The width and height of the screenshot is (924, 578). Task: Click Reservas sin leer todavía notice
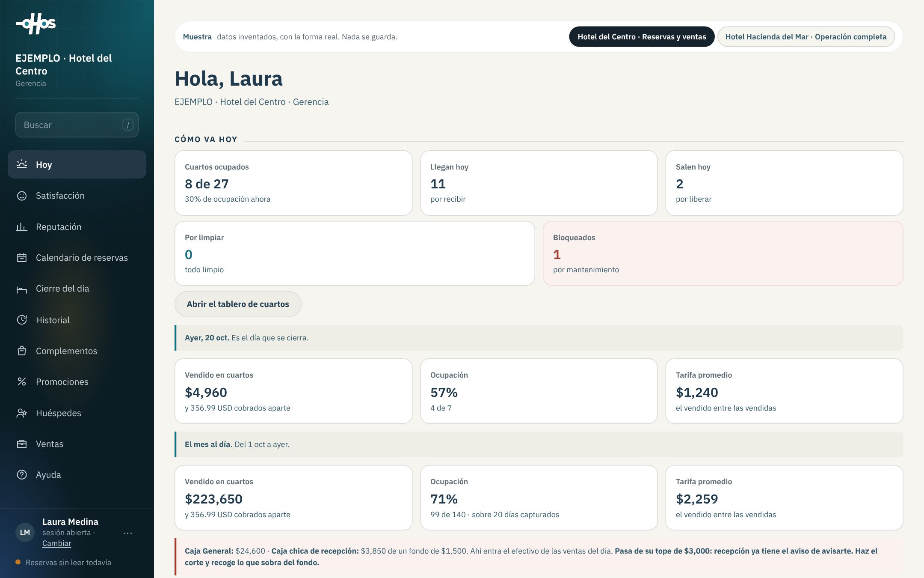[x=63, y=563]
